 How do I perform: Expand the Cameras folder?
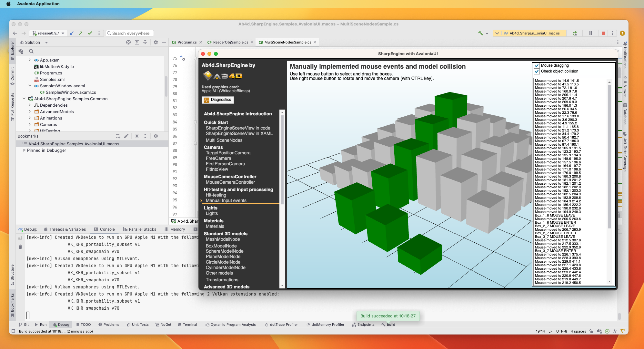30,124
